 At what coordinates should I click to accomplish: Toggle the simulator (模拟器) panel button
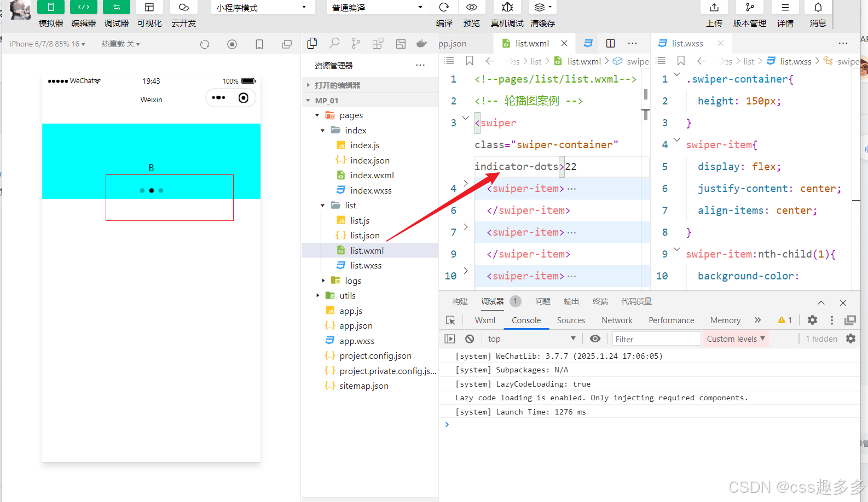coord(51,7)
